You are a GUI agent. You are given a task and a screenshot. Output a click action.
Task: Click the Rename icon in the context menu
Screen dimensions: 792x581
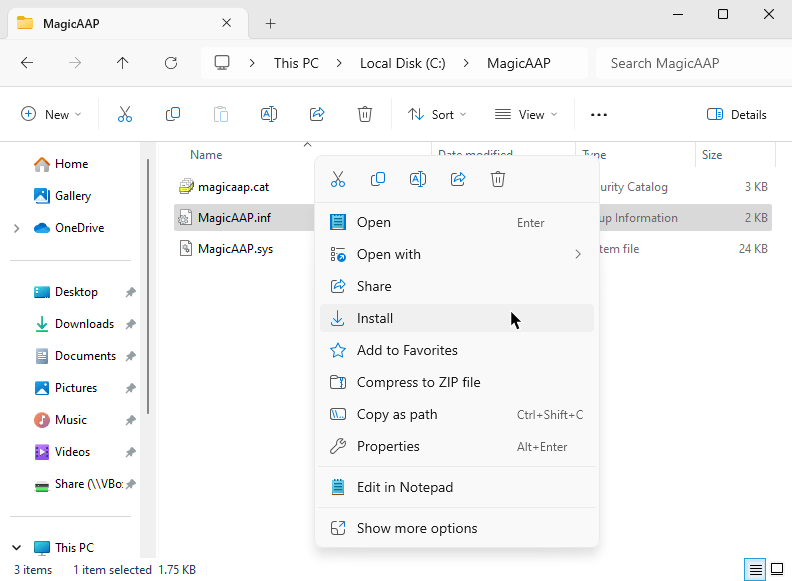pyautogui.click(x=418, y=179)
